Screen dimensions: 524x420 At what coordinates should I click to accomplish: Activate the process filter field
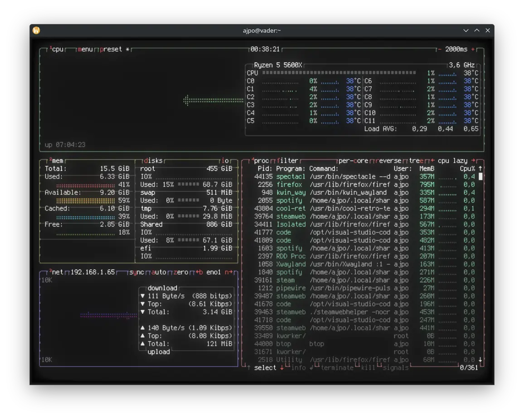(x=287, y=161)
